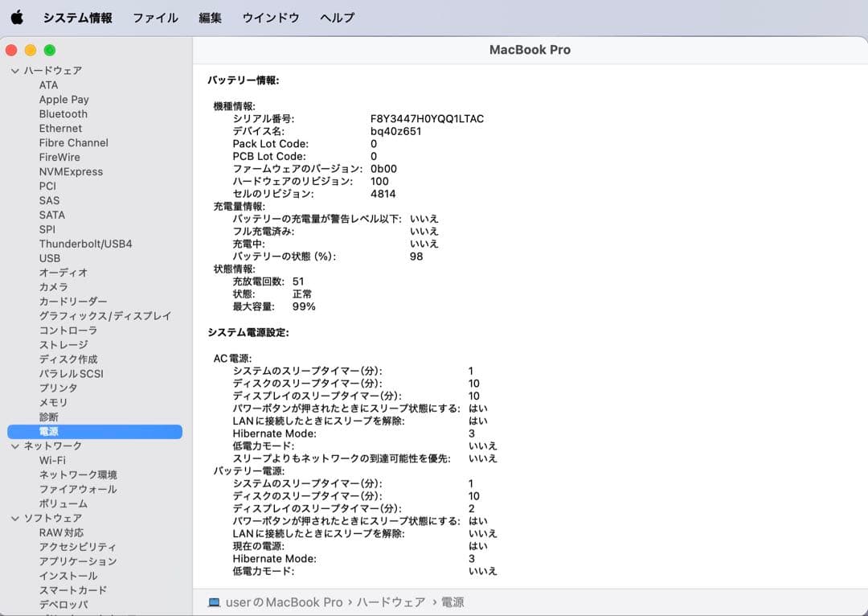Collapse the ソフトウェア section

click(14, 518)
